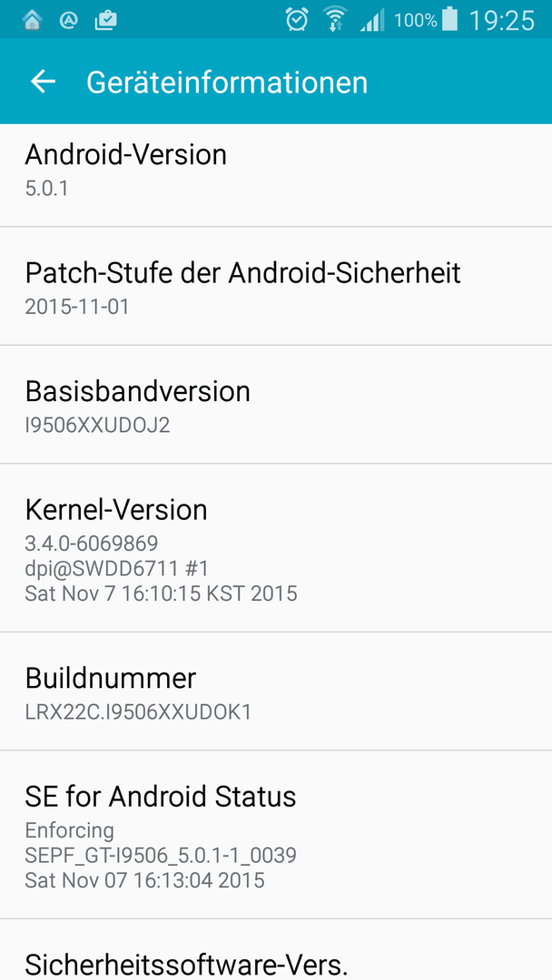Screen dimensions: 552x980
Task: Tap the circled at-sign notification icon
Action: 68,20
